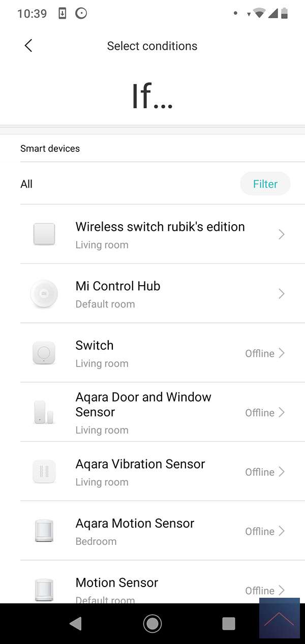Tap the Aqara Motion Sensor icon
The height and width of the screenshot is (644, 305).
[44, 531]
